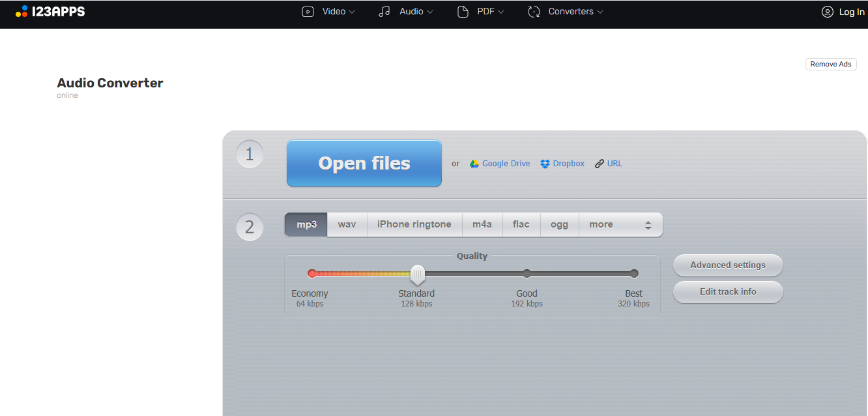Click the Dropbox icon
Image resolution: width=868 pixels, height=416 pixels.
545,164
